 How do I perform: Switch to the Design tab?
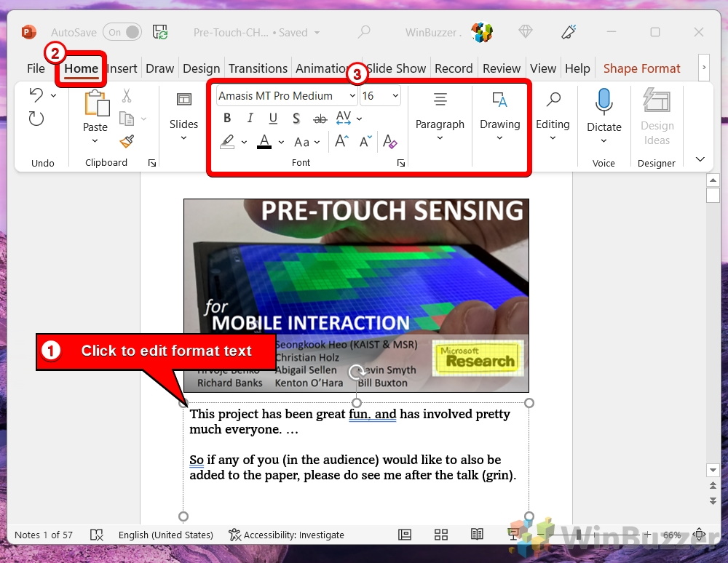point(201,68)
